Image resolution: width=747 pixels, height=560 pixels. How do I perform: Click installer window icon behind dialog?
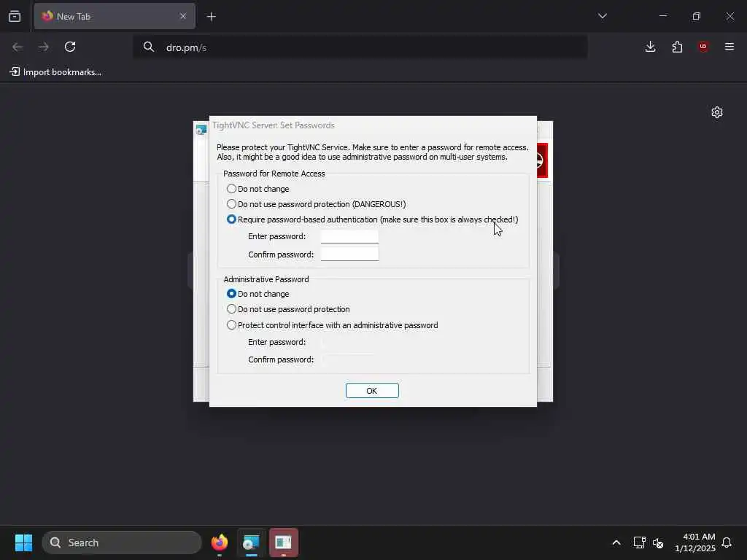[x=201, y=130]
